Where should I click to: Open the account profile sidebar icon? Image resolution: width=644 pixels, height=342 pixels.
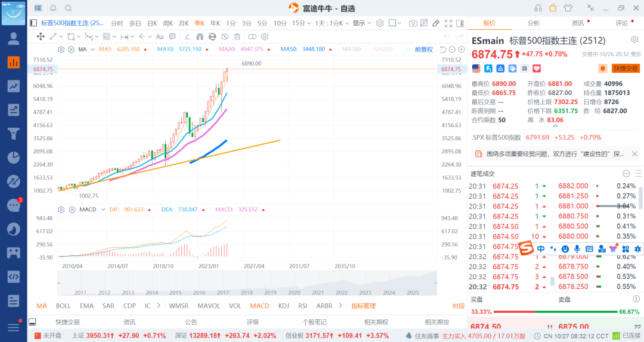pyautogui.click(x=14, y=39)
